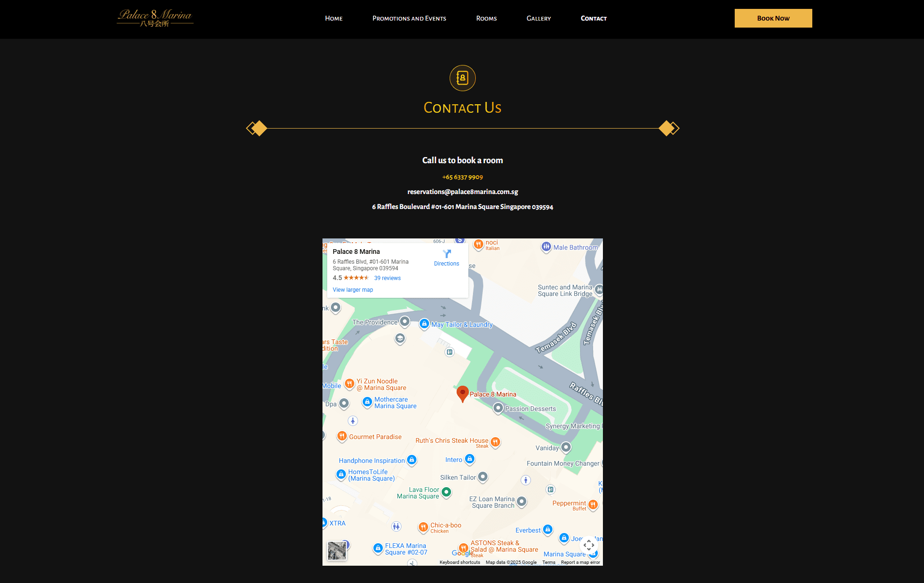Click the Palace 8 Marina logo

pyautogui.click(x=155, y=18)
